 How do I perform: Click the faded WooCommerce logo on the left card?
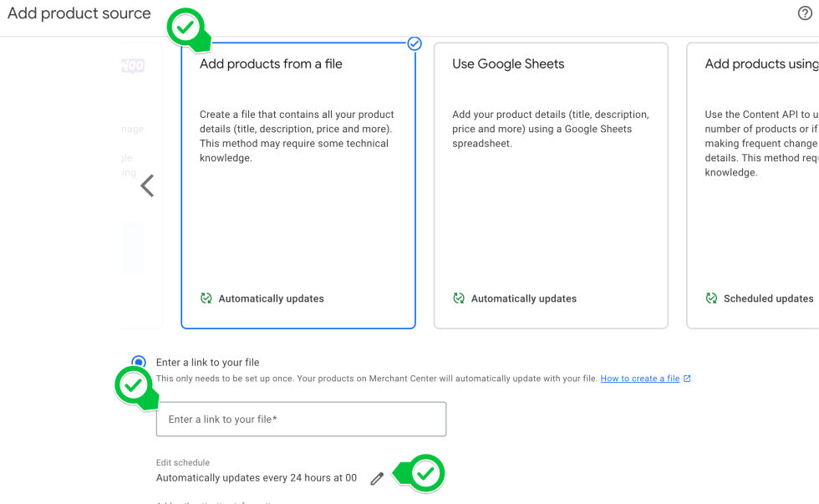[133, 66]
